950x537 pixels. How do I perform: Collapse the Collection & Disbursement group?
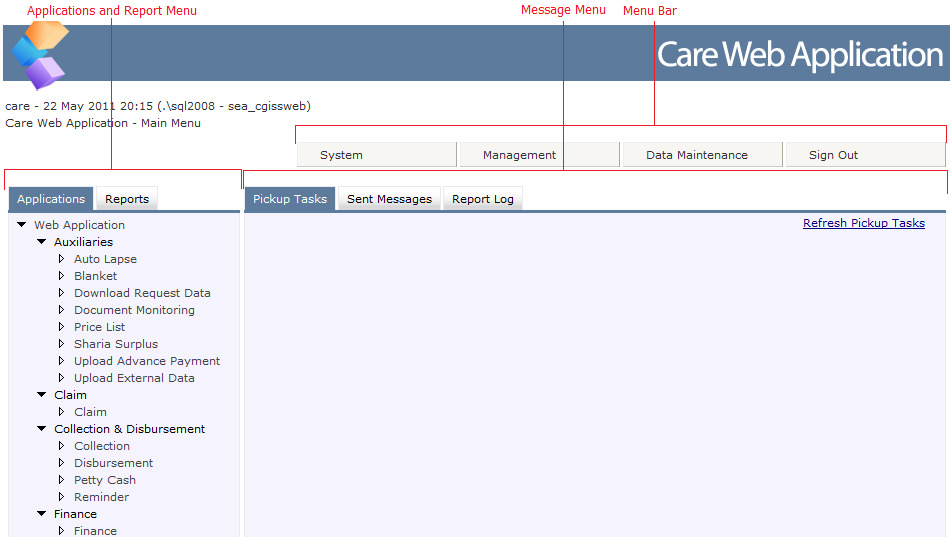pyautogui.click(x=42, y=429)
